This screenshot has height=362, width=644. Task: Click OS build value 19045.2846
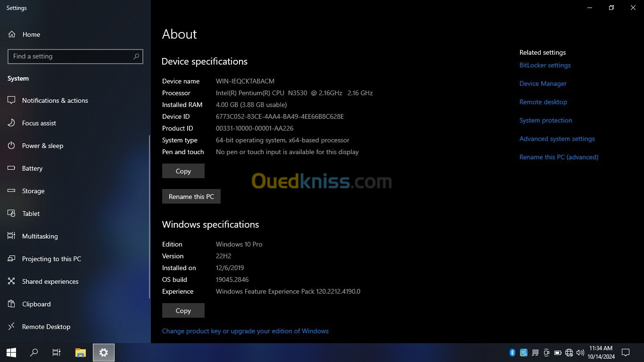pos(232,280)
